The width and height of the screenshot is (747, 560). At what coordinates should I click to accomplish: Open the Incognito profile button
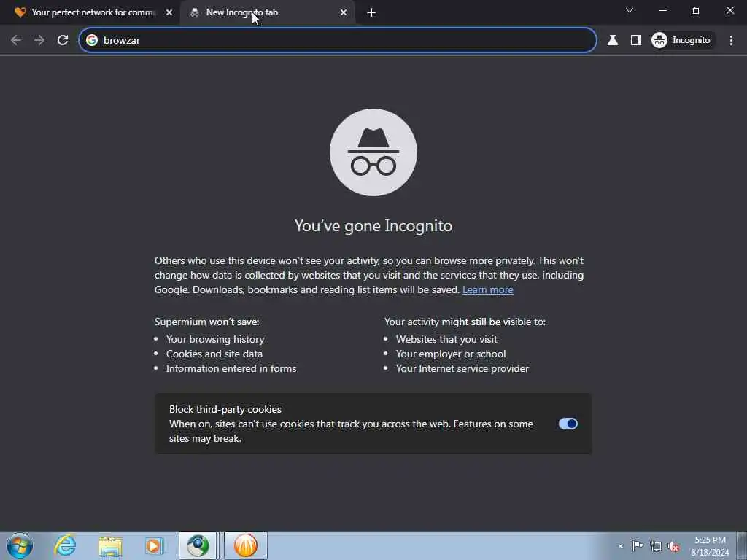pos(682,41)
